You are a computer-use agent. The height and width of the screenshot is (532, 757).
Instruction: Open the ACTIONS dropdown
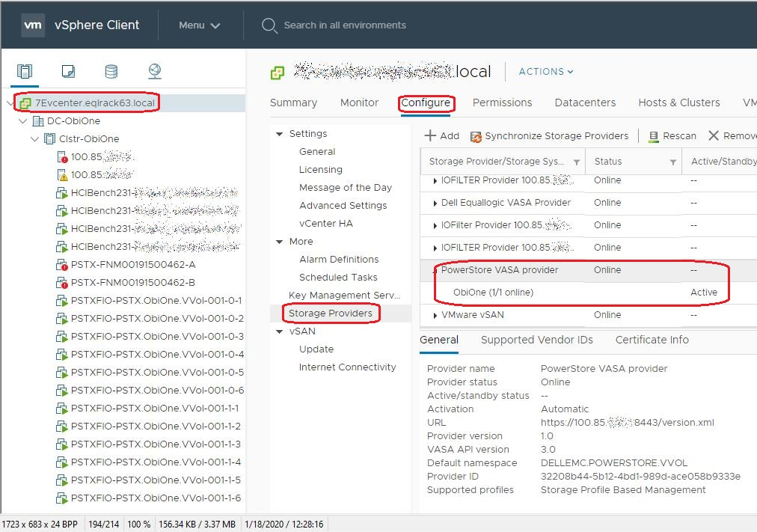click(546, 71)
